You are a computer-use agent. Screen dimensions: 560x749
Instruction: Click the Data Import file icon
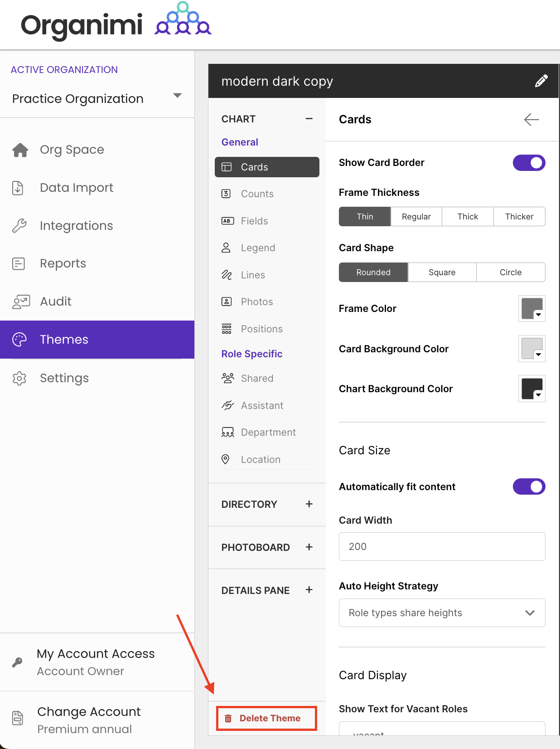click(x=18, y=188)
